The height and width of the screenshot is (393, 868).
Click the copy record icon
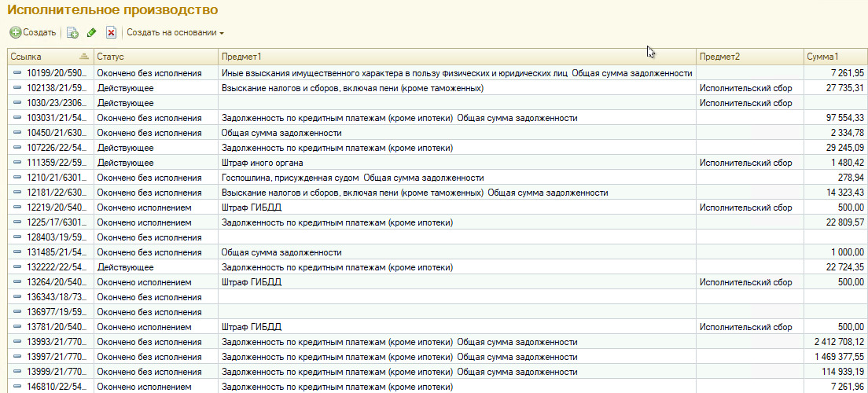(72, 33)
